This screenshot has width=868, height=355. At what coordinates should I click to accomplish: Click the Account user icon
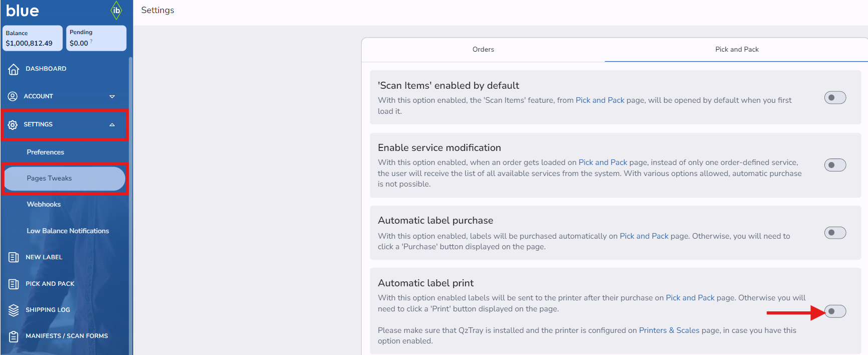coord(13,96)
